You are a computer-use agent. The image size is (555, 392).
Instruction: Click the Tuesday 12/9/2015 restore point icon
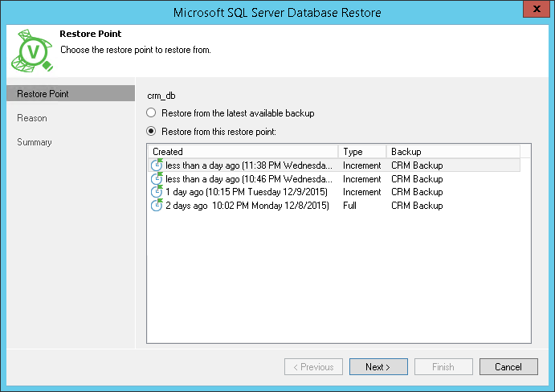[x=157, y=192]
